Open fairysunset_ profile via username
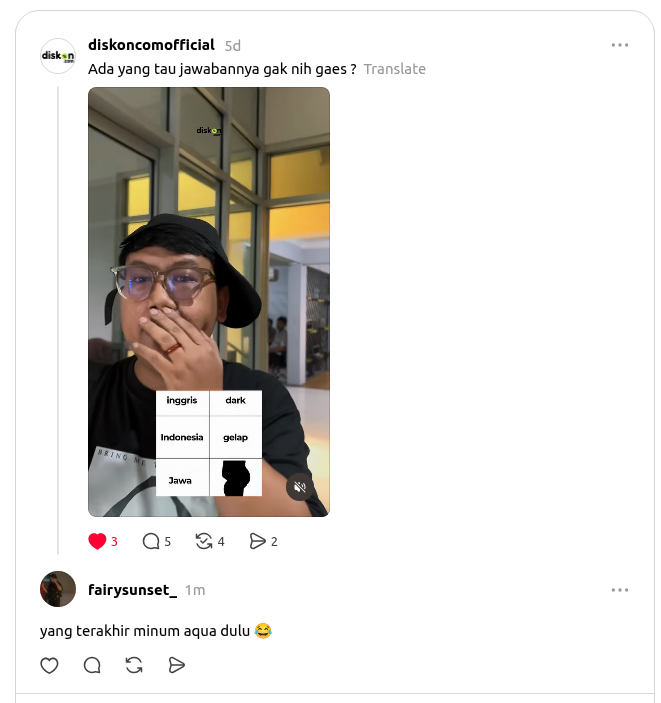The height and width of the screenshot is (703, 661). click(132, 590)
